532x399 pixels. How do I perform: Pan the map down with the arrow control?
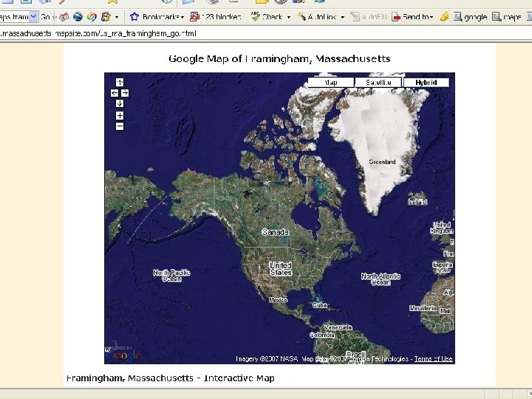pos(120,103)
